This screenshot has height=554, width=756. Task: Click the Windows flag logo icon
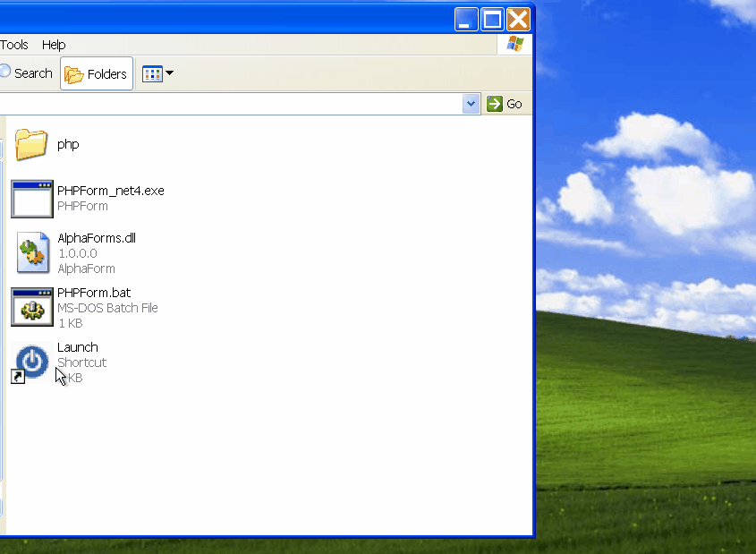(515, 44)
